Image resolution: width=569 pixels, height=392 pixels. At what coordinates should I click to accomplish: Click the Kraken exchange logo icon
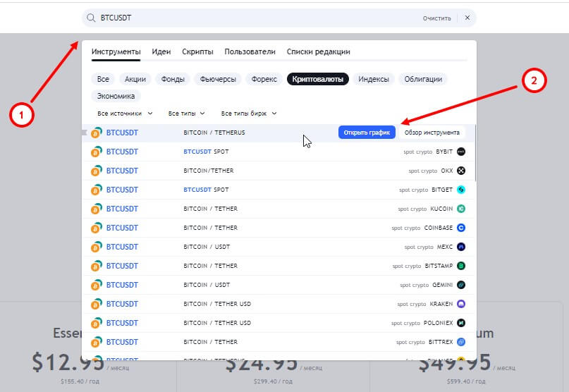461,304
